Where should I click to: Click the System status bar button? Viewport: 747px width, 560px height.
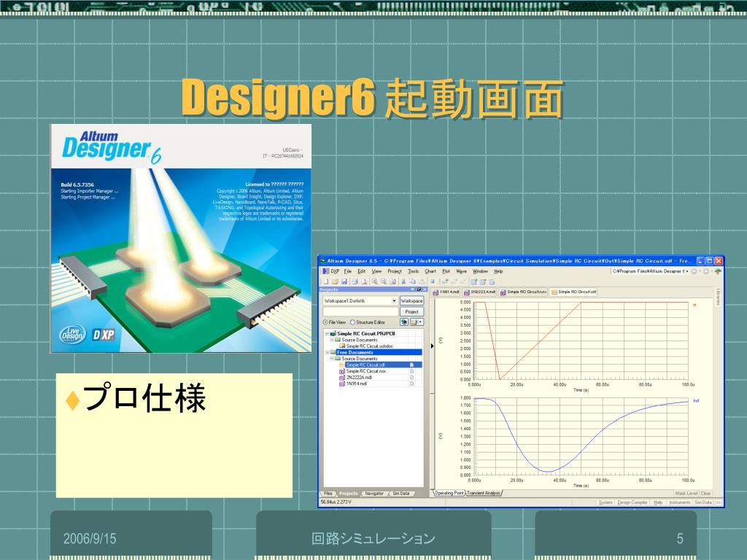click(605, 502)
